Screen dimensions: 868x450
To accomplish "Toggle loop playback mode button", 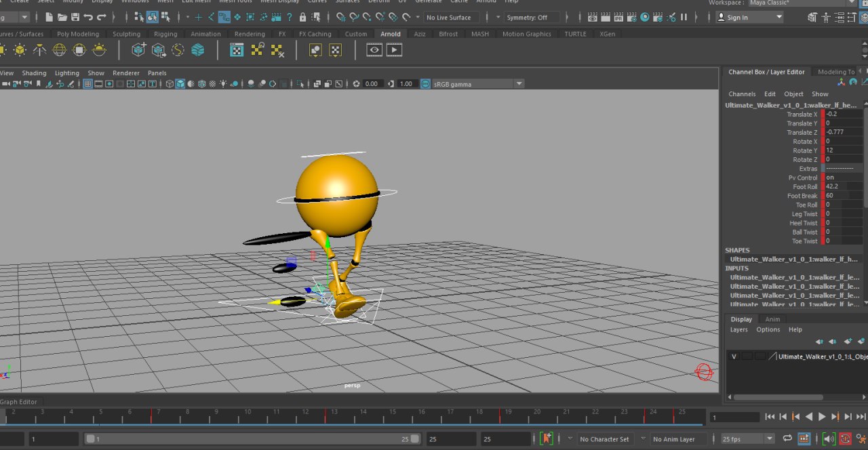I will pyautogui.click(x=787, y=438).
